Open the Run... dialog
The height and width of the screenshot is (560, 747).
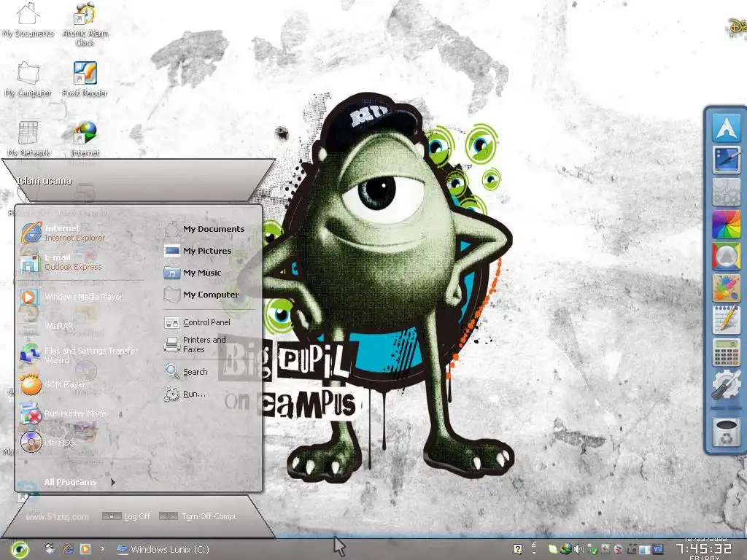click(186, 394)
